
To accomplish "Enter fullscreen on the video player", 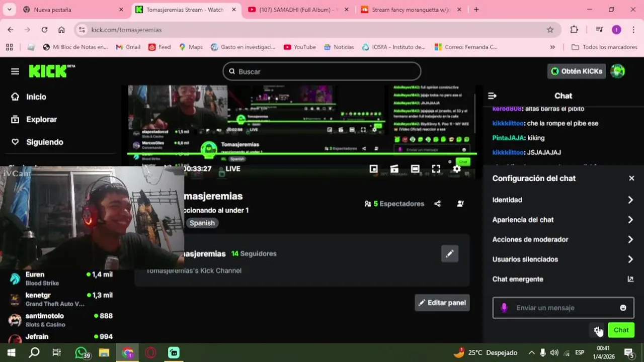I will 436,169.
